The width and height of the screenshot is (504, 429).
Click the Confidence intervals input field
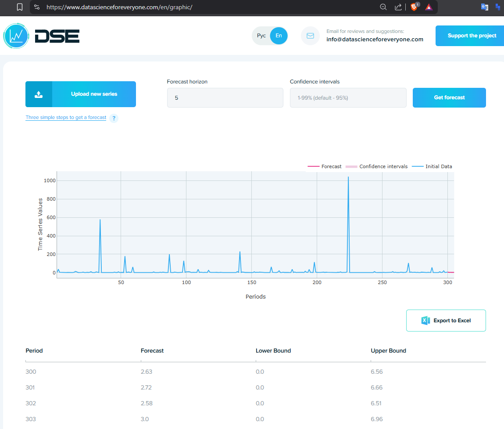tap(348, 97)
